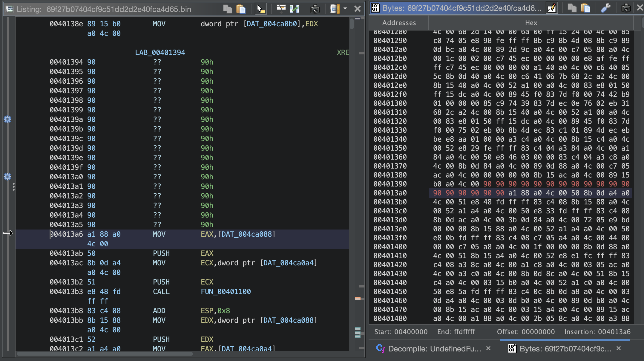Click margin gear marker at 0040139a

pos(7,119)
